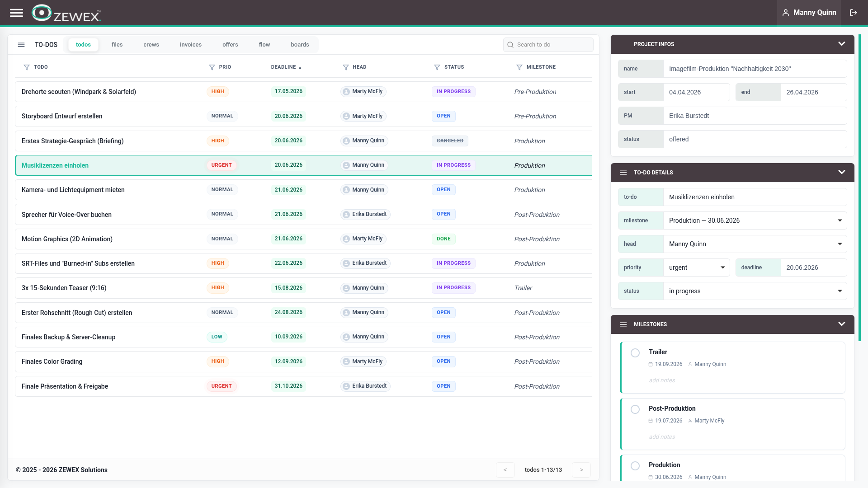Screen dimensions: 868x488
Task: Switch to the invoices tab
Action: tap(191, 45)
